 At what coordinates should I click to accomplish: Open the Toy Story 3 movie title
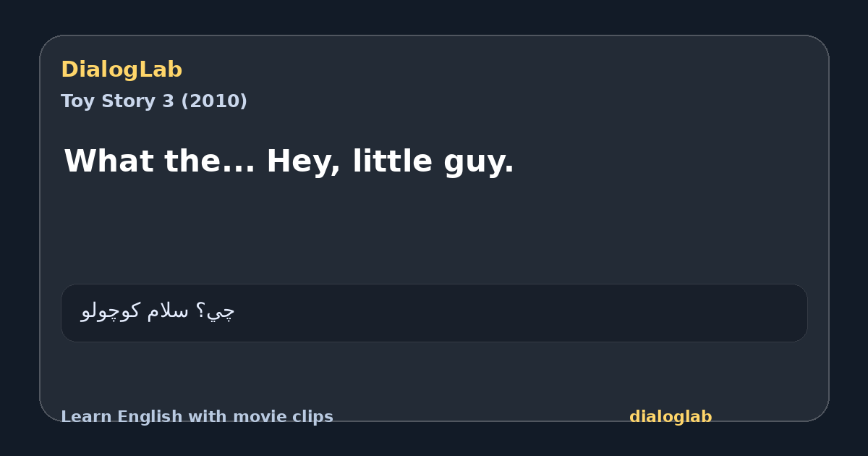point(154,101)
